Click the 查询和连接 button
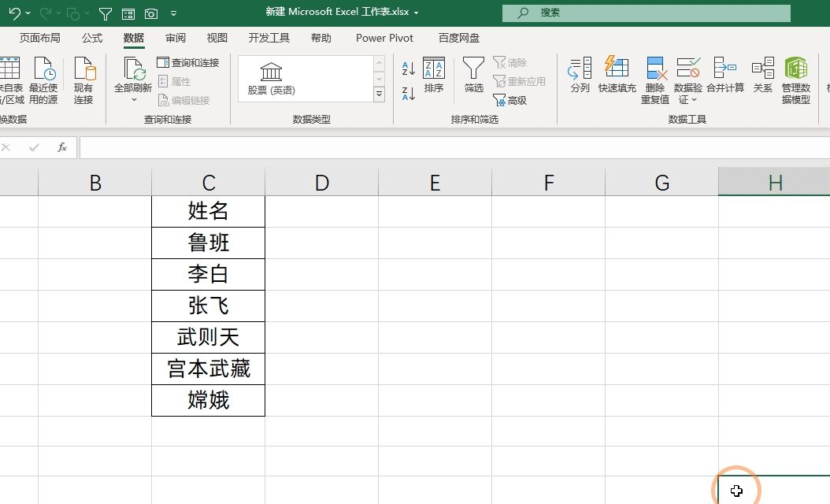Viewport: 830px width, 504px height. pos(188,63)
